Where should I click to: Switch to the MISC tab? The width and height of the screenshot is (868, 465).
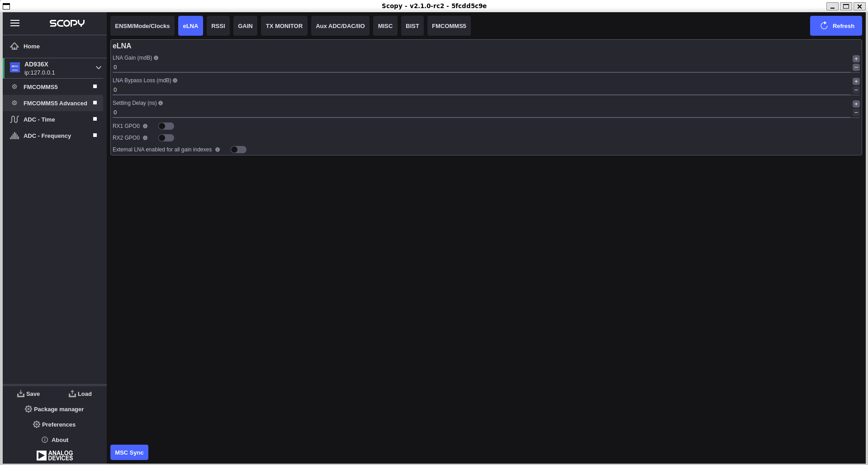pos(385,26)
